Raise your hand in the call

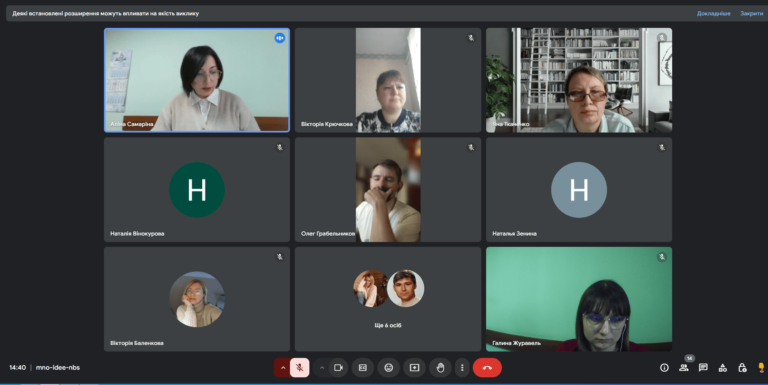point(440,368)
